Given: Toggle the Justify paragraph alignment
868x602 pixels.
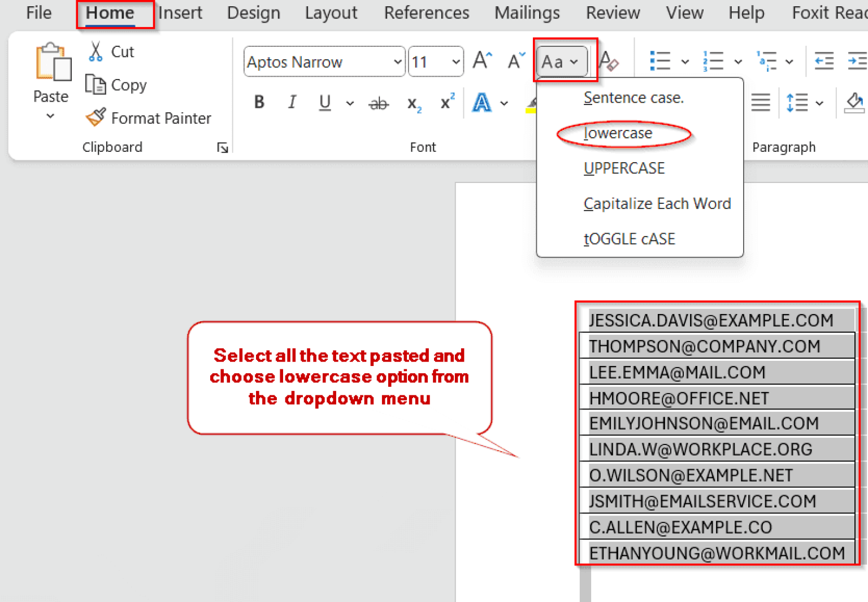Looking at the screenshot, I should 760,102.
